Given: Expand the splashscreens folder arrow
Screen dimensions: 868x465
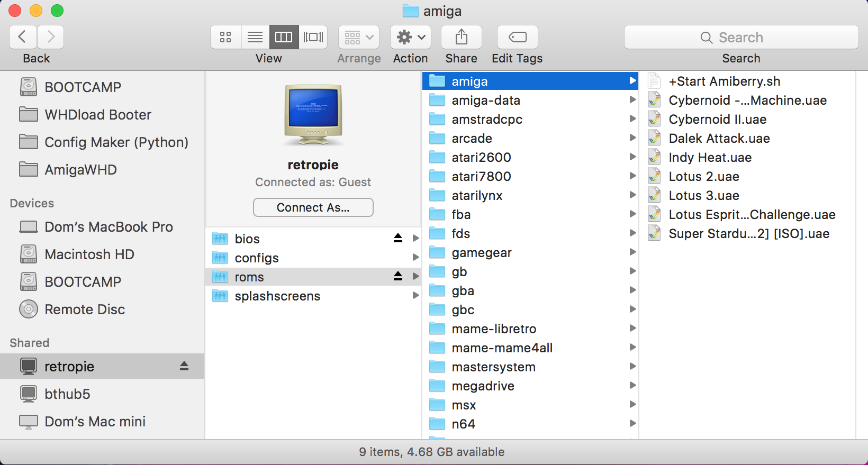Looking at the screenshot, I should (415, 296).
